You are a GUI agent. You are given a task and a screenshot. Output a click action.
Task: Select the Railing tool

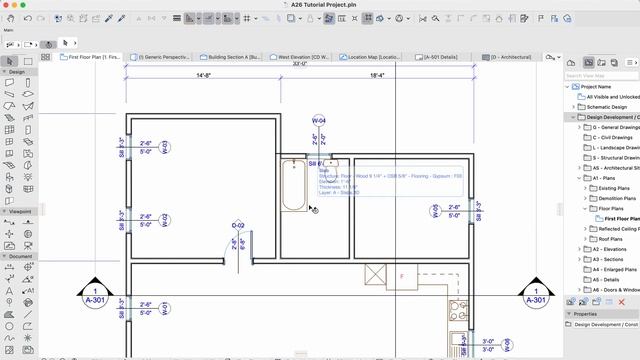[28, 118]
